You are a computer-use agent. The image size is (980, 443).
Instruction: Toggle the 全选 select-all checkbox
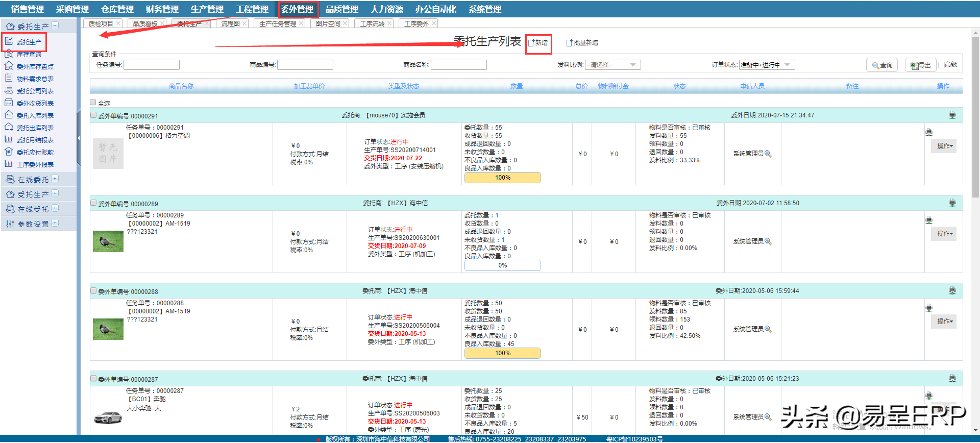click(x=93, y=103)
